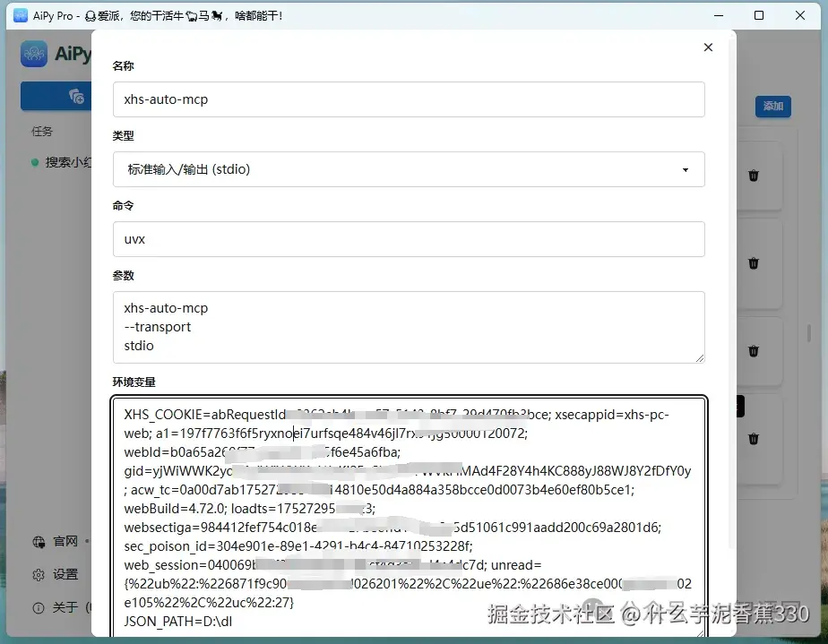Click trash icon on first MCP server card

coord(753,176)
